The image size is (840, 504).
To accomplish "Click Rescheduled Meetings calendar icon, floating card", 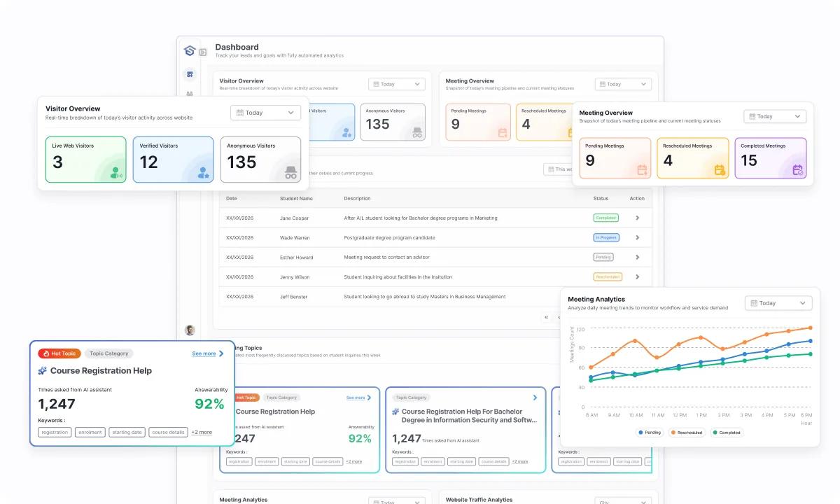I will click(x=719, y=170).
